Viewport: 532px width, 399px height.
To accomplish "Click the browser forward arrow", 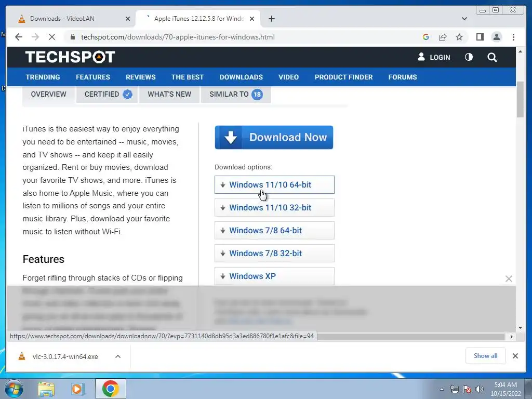I will coord(35,37).
